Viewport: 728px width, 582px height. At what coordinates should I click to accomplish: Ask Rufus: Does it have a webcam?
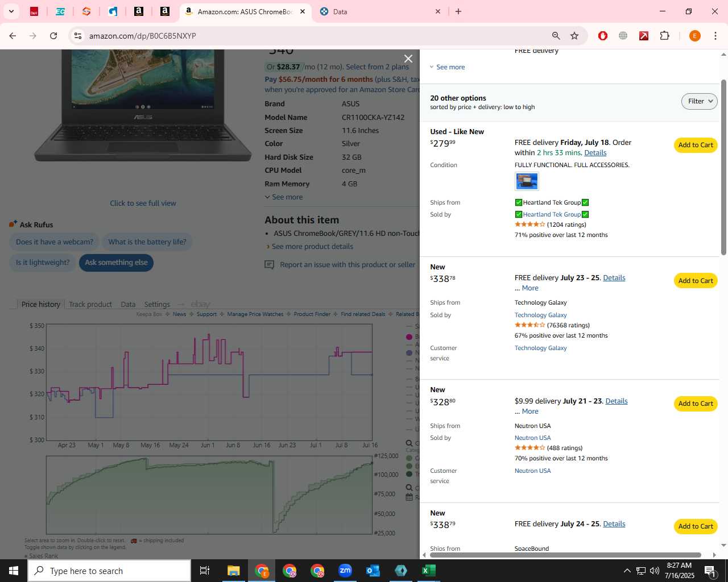pos(55,242)
